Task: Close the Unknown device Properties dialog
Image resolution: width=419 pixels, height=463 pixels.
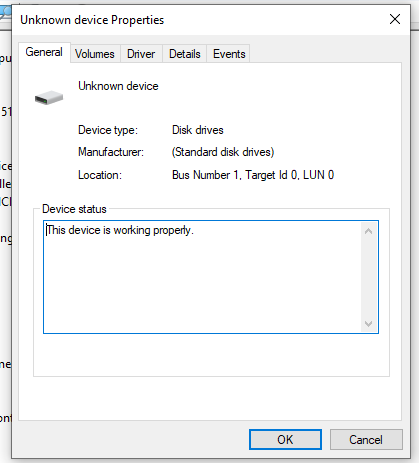Action: (395, 19)
